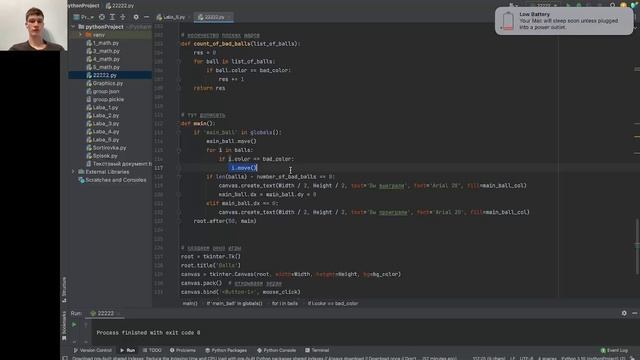This screenshot has width=640, height=360.
Task: Open Laba_2.py in the project tree
Action: [102, 116]
